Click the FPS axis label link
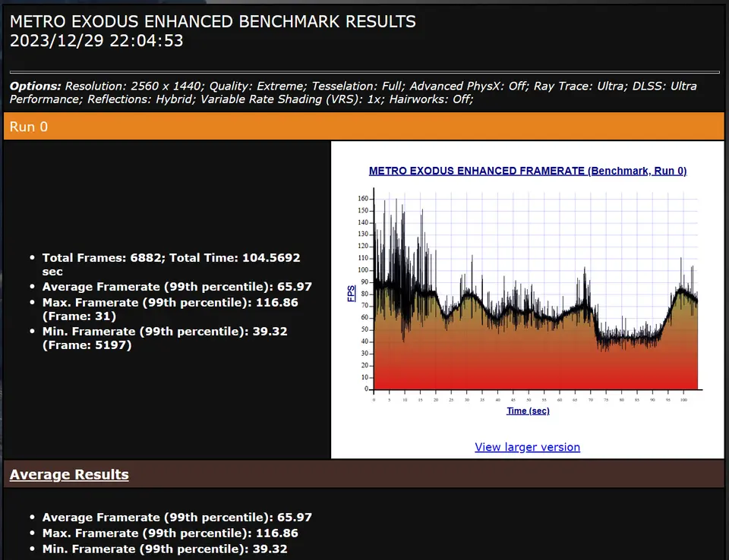Screen dimensions: 729x560 point(351,293)
